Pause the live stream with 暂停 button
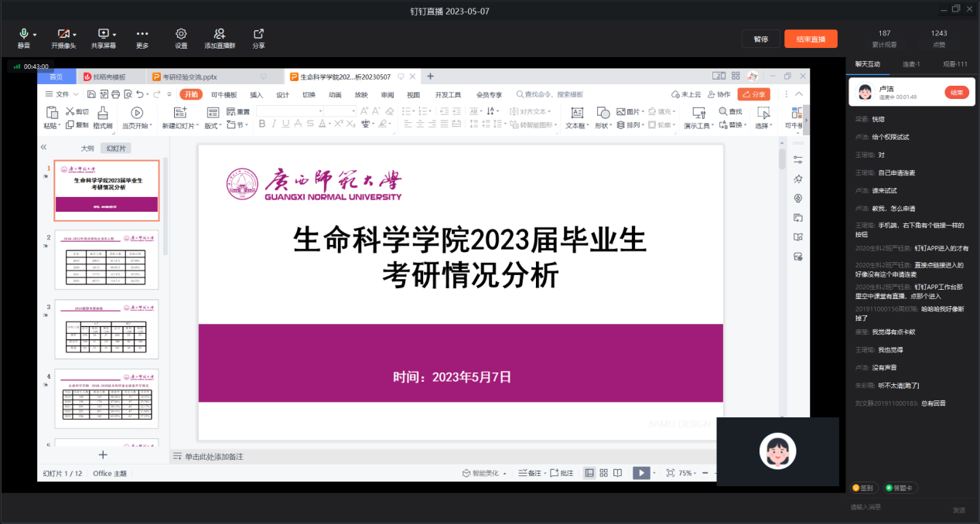980x524 pixels. tap(760, 39)
